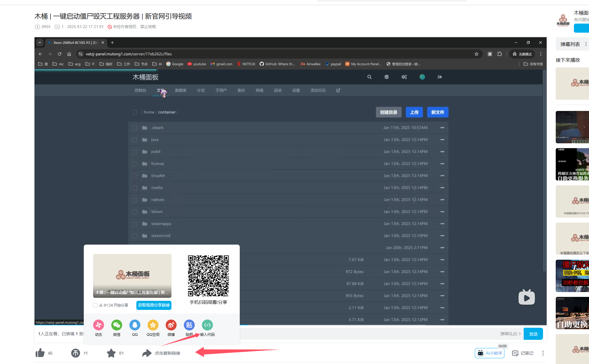This screenshot has width=589, height=364.
Task: Switch to the 控制台 tab
Action: [x=140, y=90]
